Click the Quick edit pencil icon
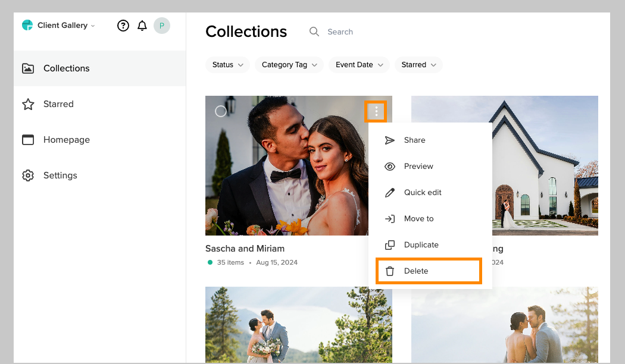Screen dimensions: 625x364 [389, 193]
